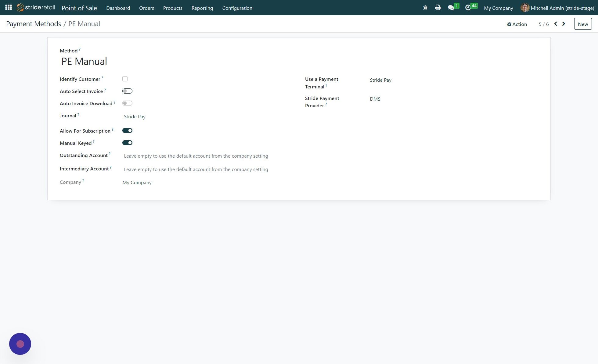Toggle Auto Select Invoice on
This screenshot has height=364, width=598.
pos(127,91)
